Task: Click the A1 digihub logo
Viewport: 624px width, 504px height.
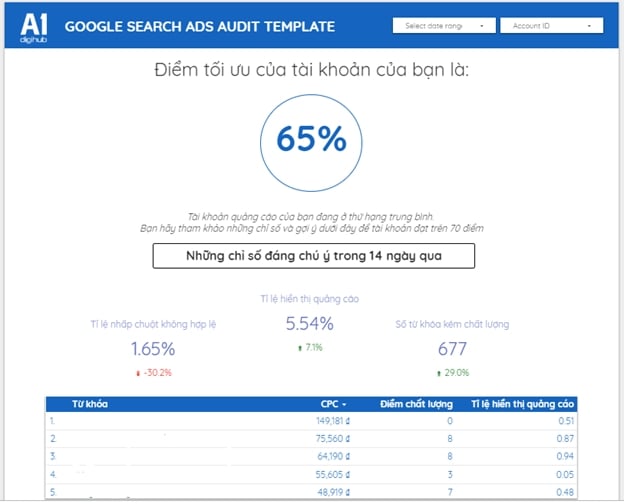Action: pos(33,28)
